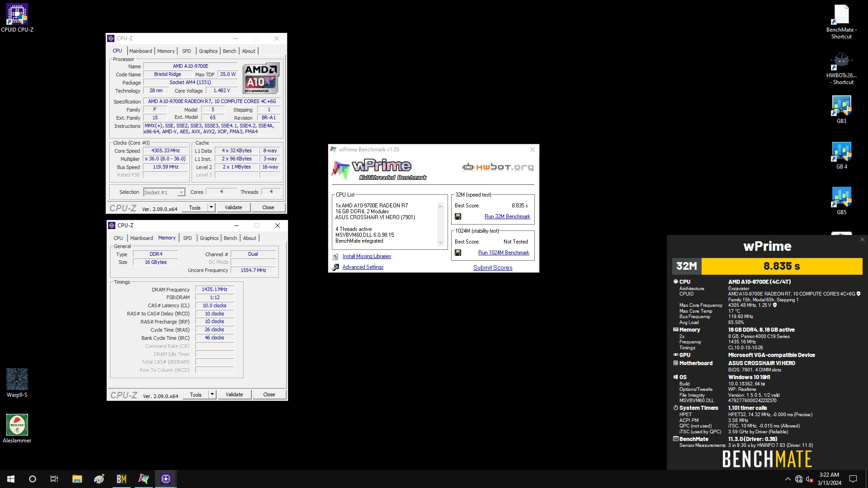Open Graphics tab in top CPU-Z

click(x=208, y=51)
